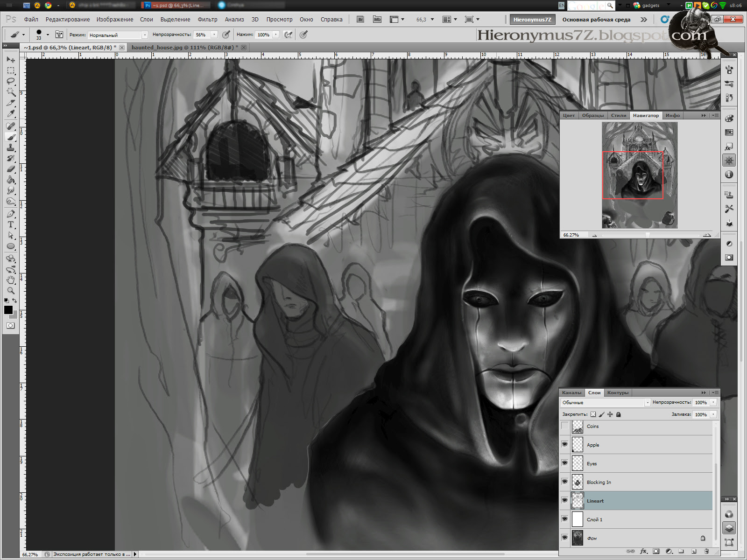The image size is (747, 560).
Task: Select the Type tool
Action: click(x=10, y=224)
